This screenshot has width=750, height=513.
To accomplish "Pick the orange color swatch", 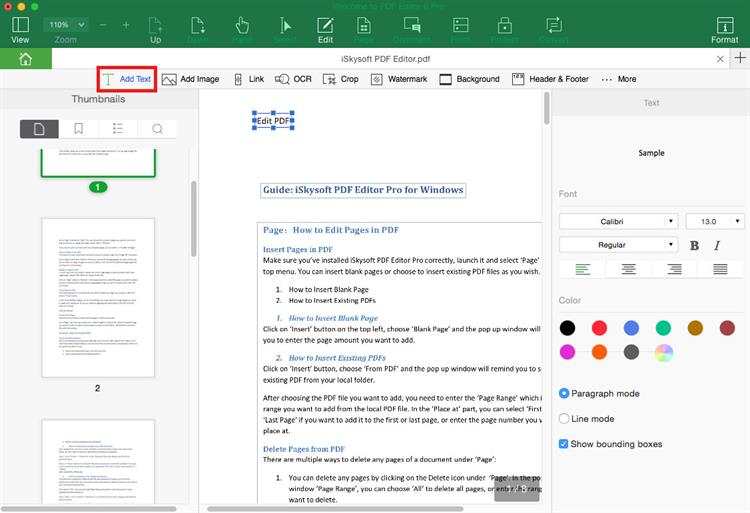I will click(599, 352).
